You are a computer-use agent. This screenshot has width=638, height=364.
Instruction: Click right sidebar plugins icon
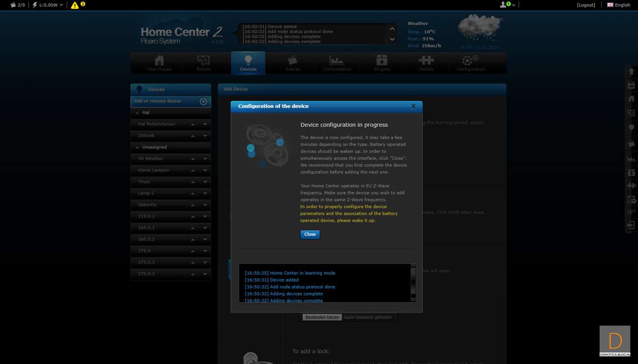(x=632, y=172)
